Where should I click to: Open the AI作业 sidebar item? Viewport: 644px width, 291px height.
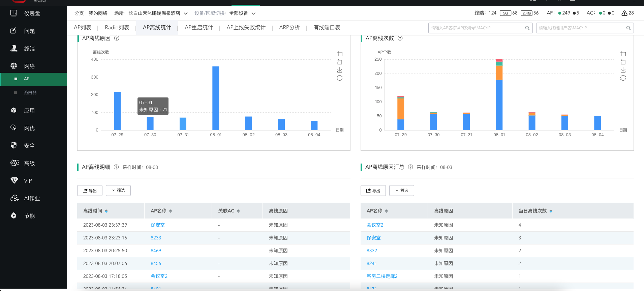tap(32, 198)
